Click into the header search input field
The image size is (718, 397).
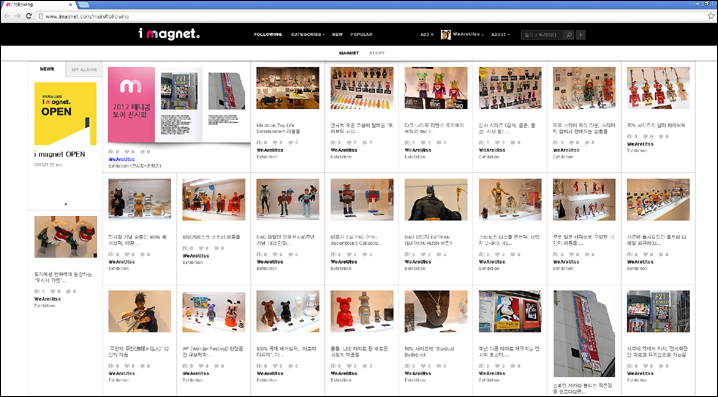pos(542,35)
